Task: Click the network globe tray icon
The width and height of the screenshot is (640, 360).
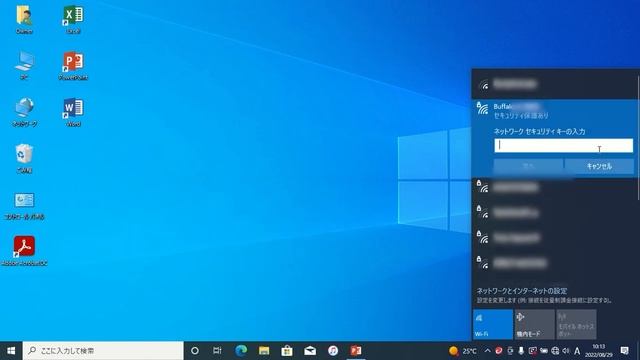Action: click(x=555, y=351)
